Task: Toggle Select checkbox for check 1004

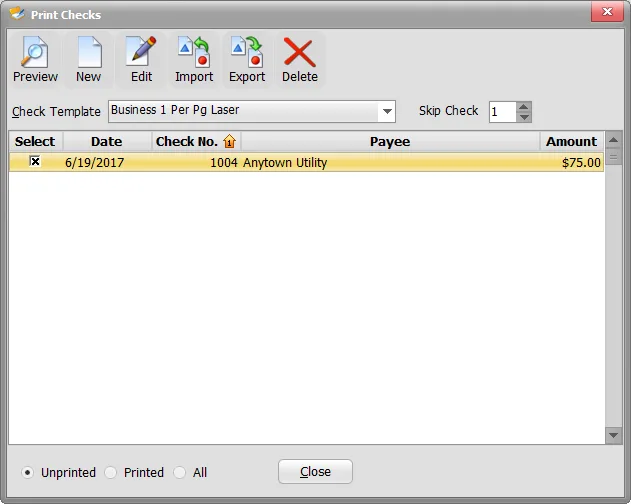Action: click(35, 161)
